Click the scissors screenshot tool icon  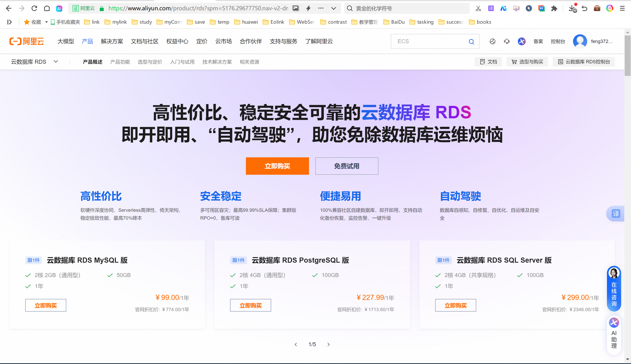pyautogui.click(x=478, y=8)
